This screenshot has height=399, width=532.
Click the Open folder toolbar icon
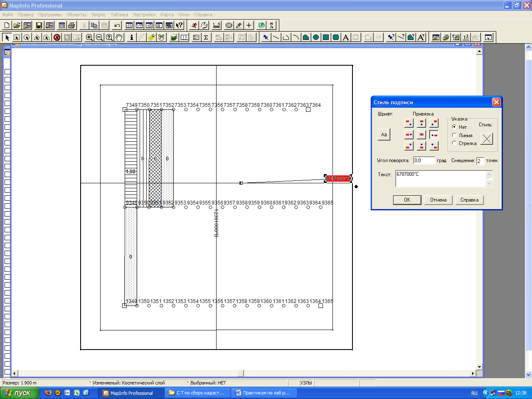point(17,25)
